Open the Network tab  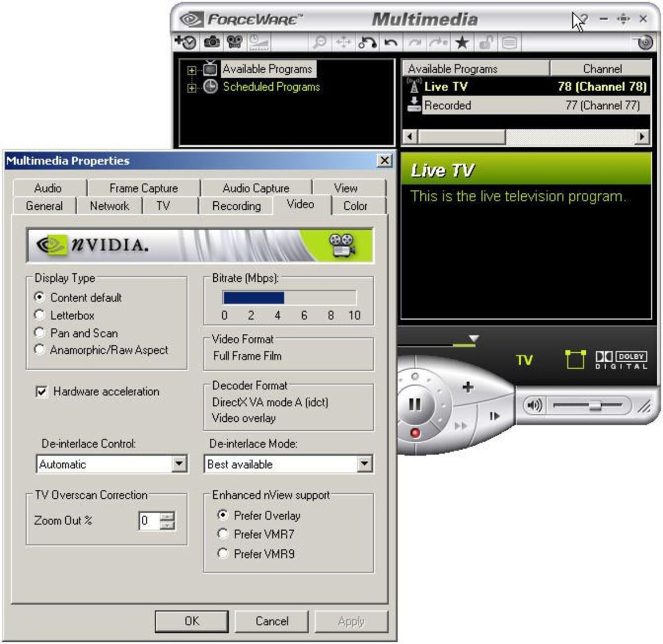pos(109,206)
